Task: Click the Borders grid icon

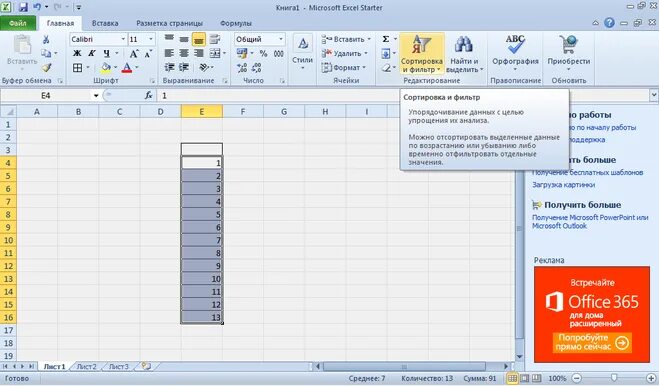Action: click(77, 67)
